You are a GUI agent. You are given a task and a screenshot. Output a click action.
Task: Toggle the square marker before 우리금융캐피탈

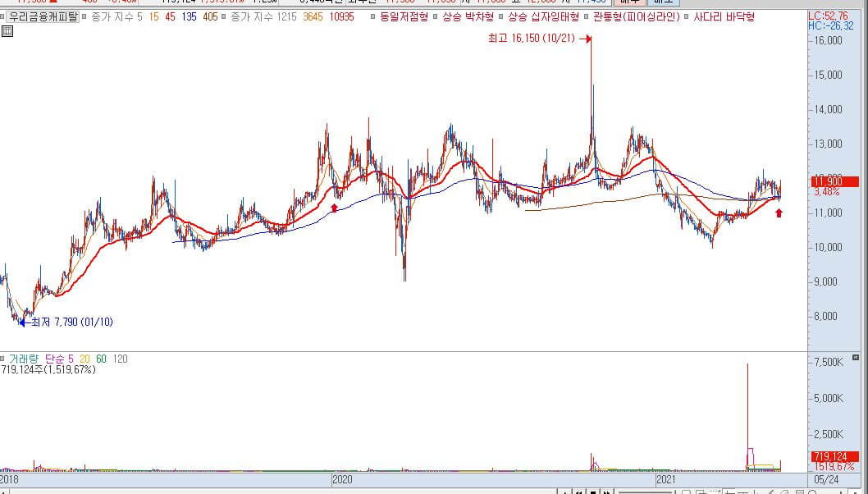[2, 16]
